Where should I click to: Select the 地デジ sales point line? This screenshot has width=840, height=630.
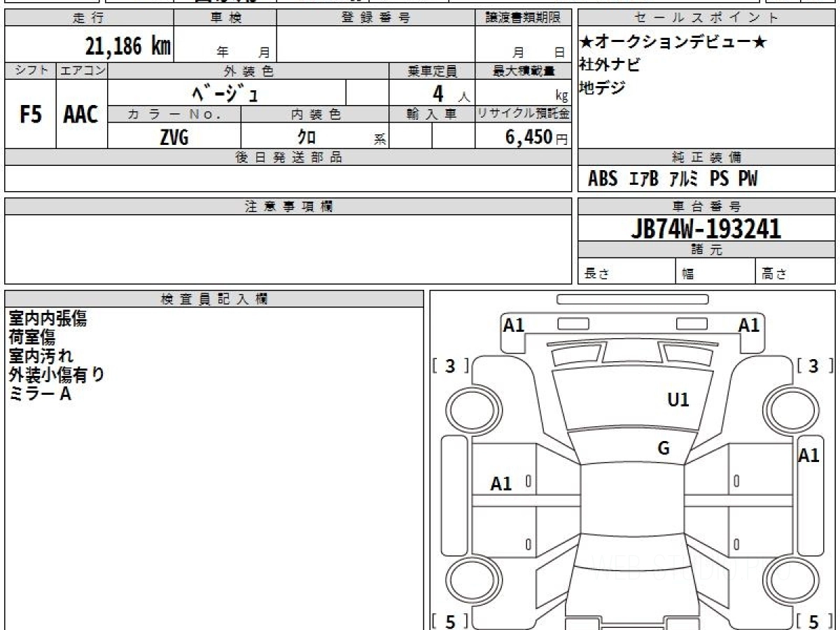[602, 88]
